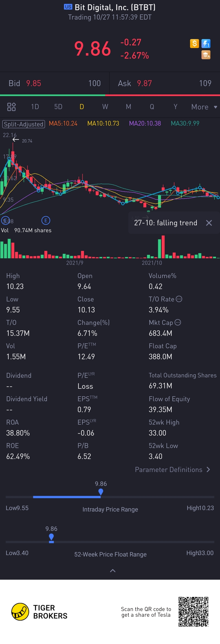The width and height of the screenshot is (220, 644).
Task: Tap the Intraday Price Range marker
Action: [x=101, y=492]
